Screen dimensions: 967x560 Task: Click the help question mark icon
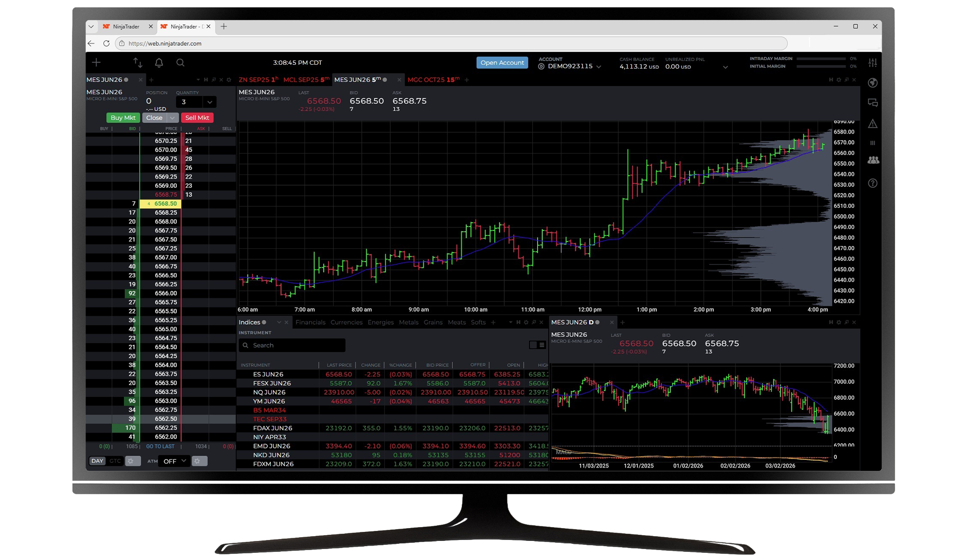pyautogui.click(x=873, y=183)
